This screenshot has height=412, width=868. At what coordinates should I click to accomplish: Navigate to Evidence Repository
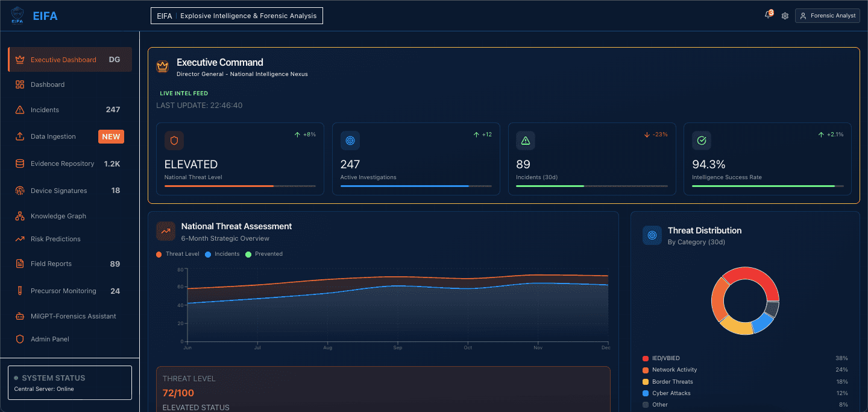[x=70, y=163]
